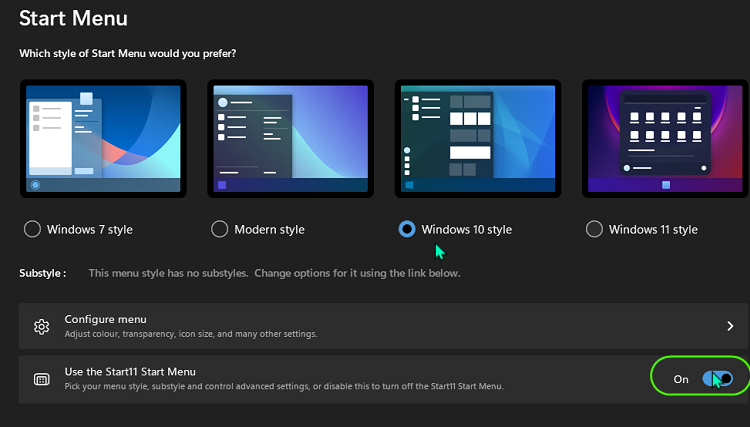Click the Substyle label
The image size is (750, 427).
pyautogui.click(x=43, y=274)
